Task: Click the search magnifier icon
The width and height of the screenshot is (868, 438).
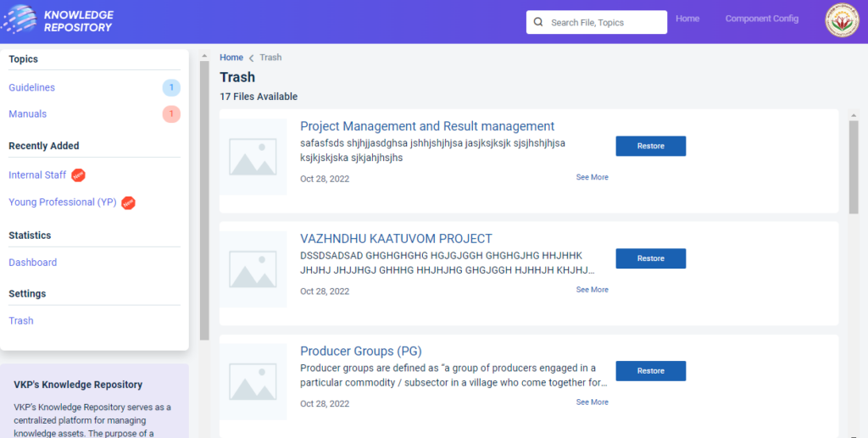Action: tap(538, 22)
